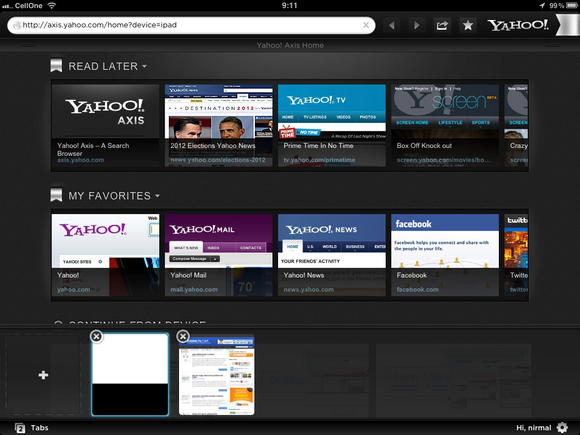580x435 pixels.
Task: Close the second webpage tab thumbnail
Action: (183, 336)
